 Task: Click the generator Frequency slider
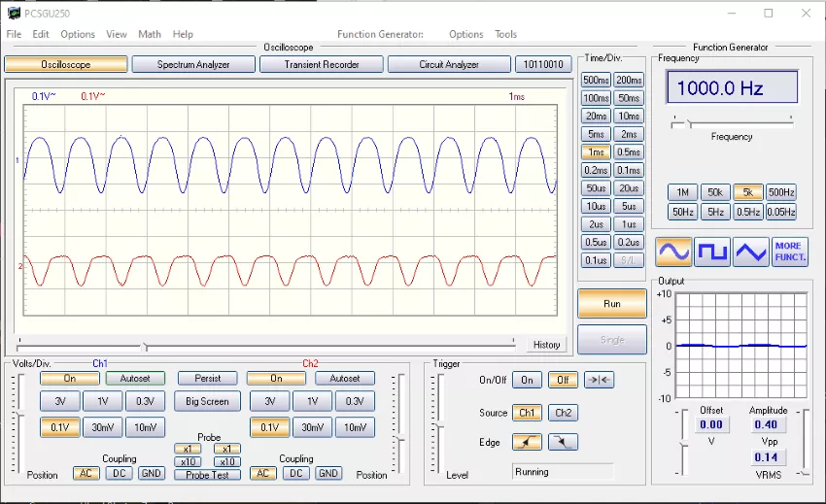[733, 124]
